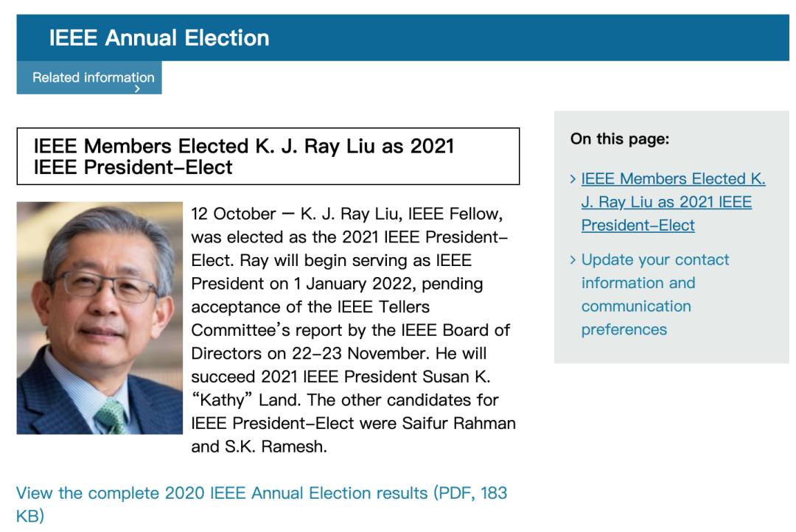Click the "KB)" end of the PDF link
Screen dimensions: 796x532
(29, 516)
